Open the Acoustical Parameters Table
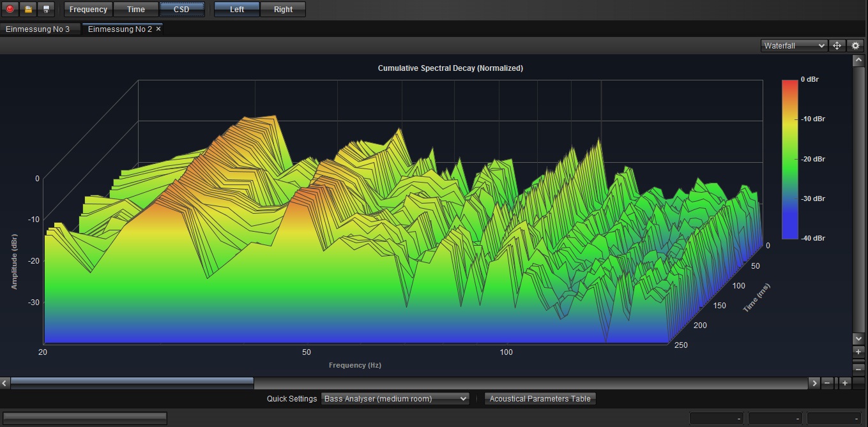This screenshot has width=868, height=427. pyautogui.click(x=540, y=398)
